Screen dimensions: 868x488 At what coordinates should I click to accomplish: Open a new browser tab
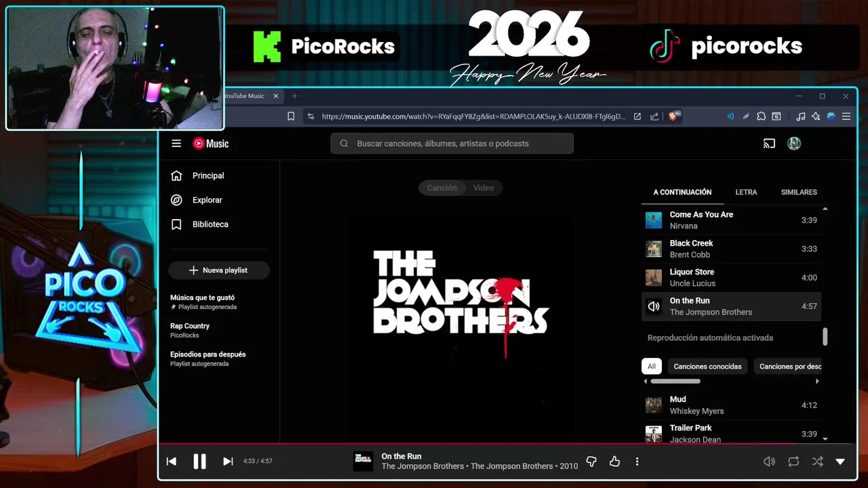294,96
